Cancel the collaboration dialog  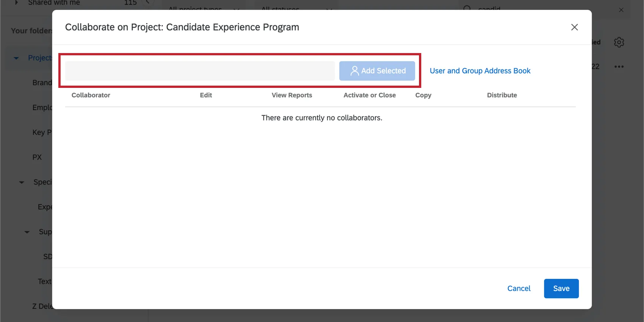(519, 288)
